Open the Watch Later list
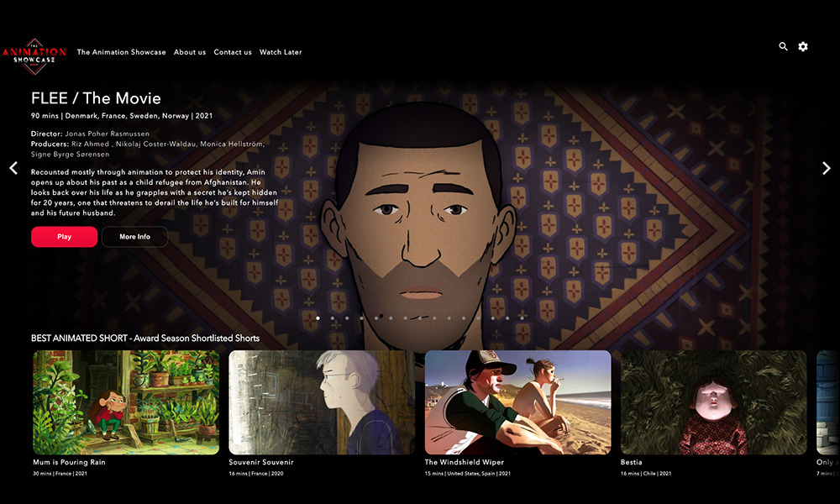The height and width of the screenshot is (504, 840). (x=281, y=52)
